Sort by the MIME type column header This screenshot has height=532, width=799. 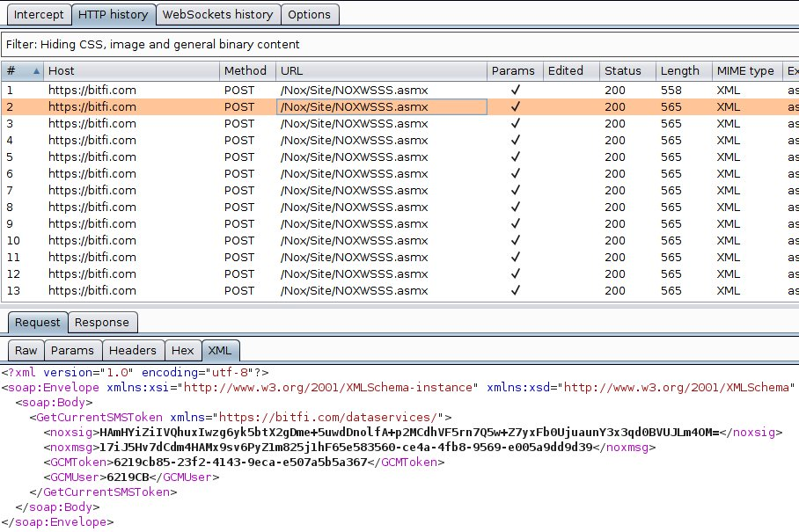pyautogui.click(x=747, y=70)
